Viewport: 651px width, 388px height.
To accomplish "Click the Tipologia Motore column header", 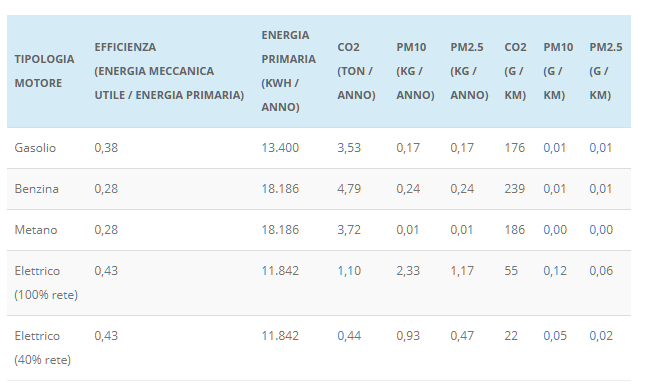I will pyautogui.click(x=44, y=71).
